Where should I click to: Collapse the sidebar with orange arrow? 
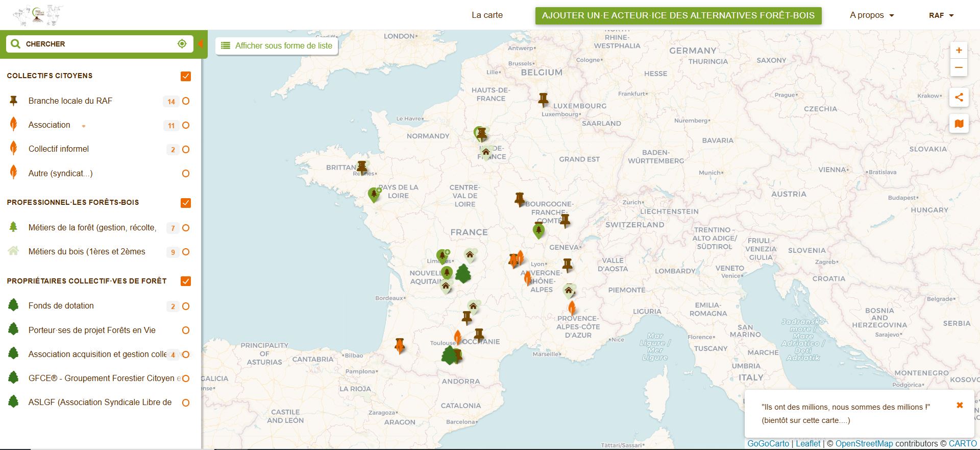click(x=201, y=44)
